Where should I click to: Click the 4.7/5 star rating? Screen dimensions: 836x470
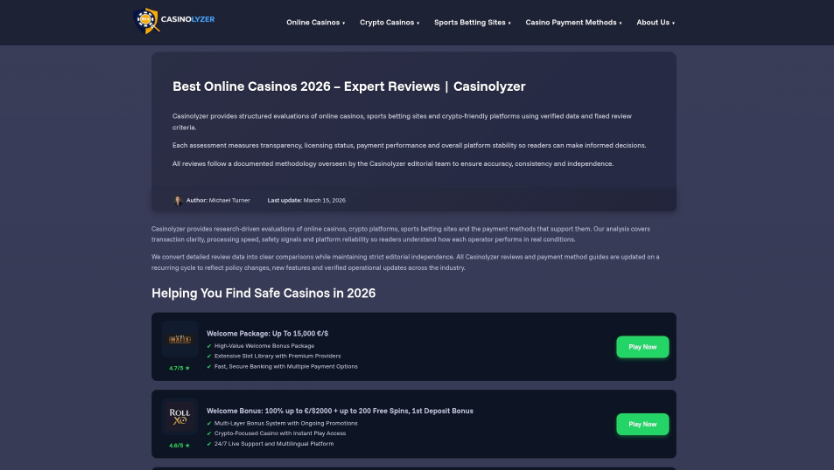[x=180, y=368]
